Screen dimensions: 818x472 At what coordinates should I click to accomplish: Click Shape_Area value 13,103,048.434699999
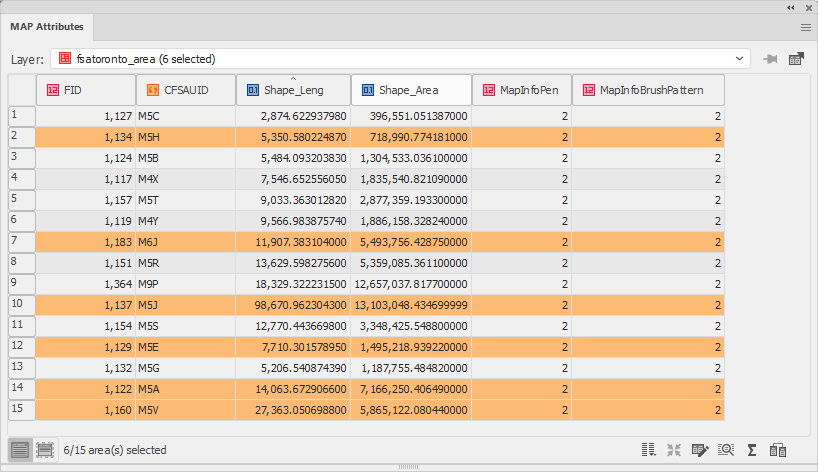coord(411,305)
